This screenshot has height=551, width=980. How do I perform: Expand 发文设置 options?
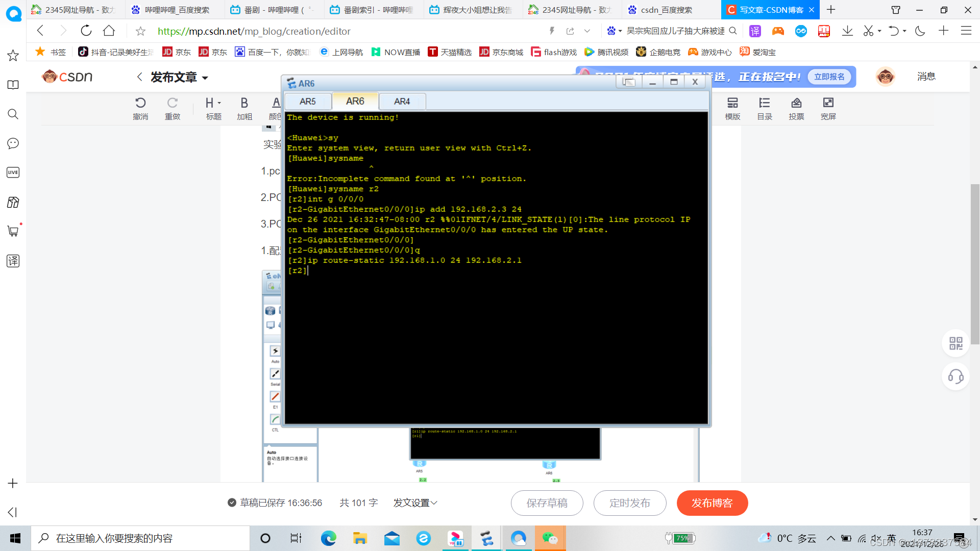[415, 503]
